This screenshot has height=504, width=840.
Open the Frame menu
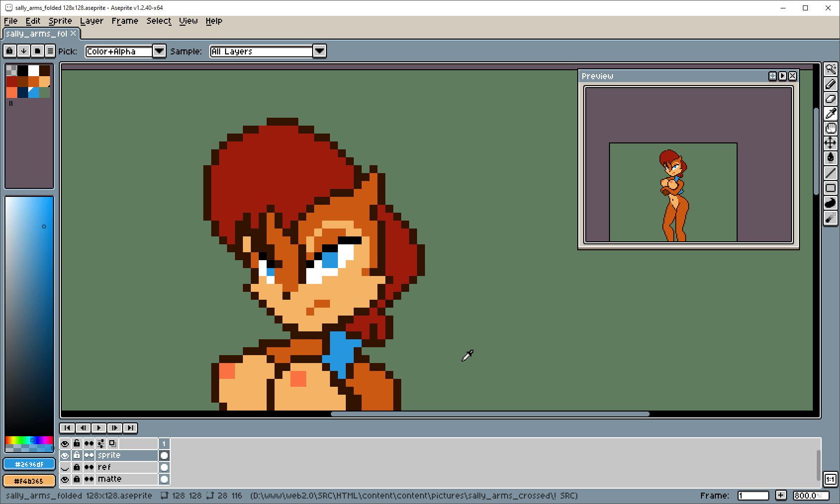(125, 21)
